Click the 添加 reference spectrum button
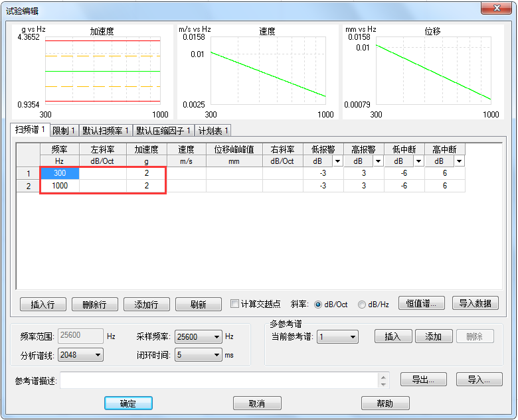 [x=434, y=336]
